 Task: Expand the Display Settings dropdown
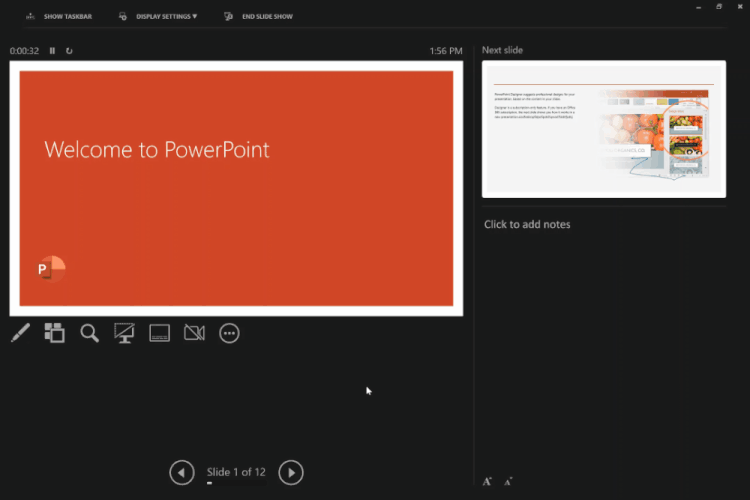click(158, 16)
